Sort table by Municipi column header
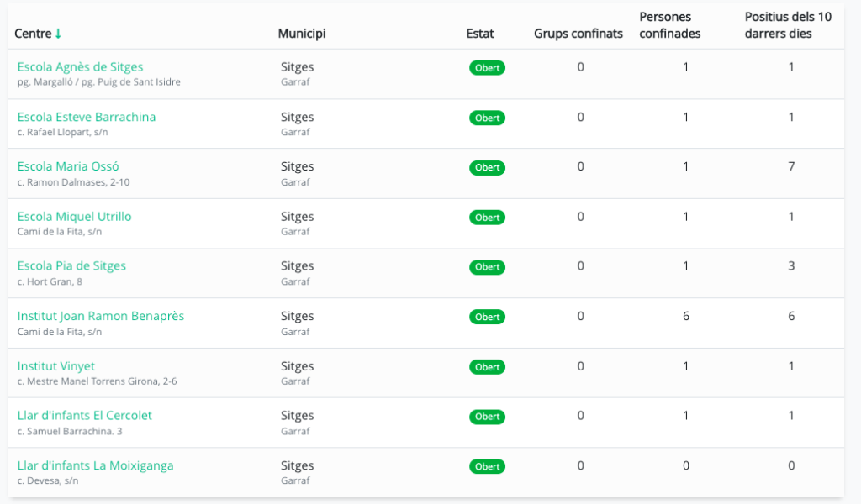 [x=301, y=34]
